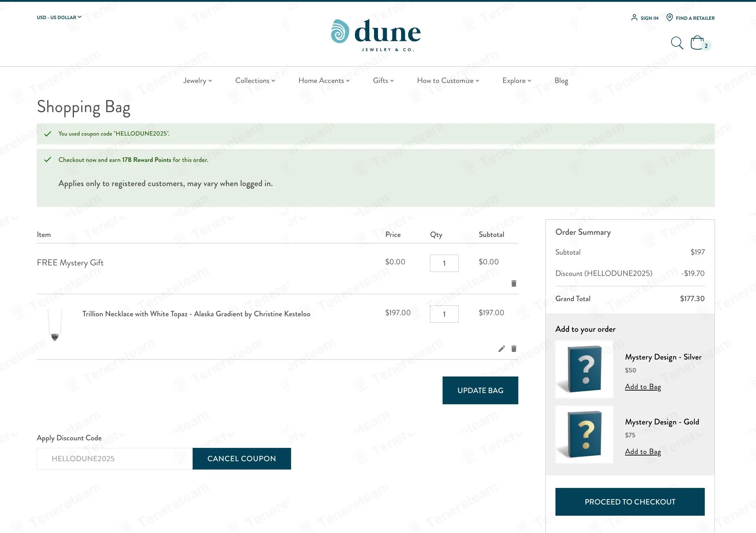
Task: Click Proceed to Checkout
Action: (630, 502)
